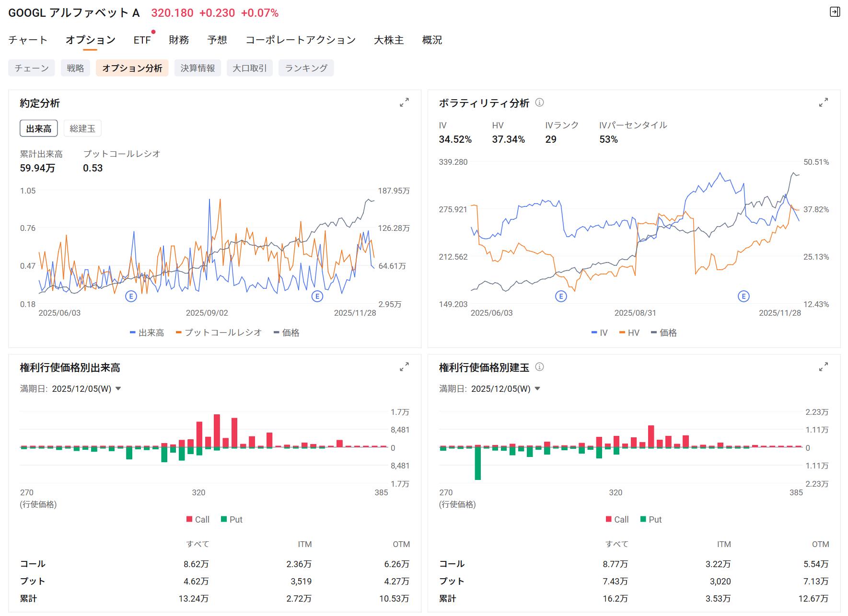Click the IVランク value 29
The image size is (848, 616).
click(x=551, y=139)
